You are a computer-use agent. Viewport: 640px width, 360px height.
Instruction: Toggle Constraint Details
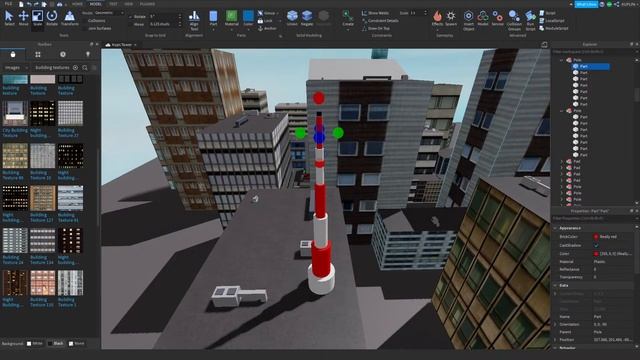click(x=380, y=20)
